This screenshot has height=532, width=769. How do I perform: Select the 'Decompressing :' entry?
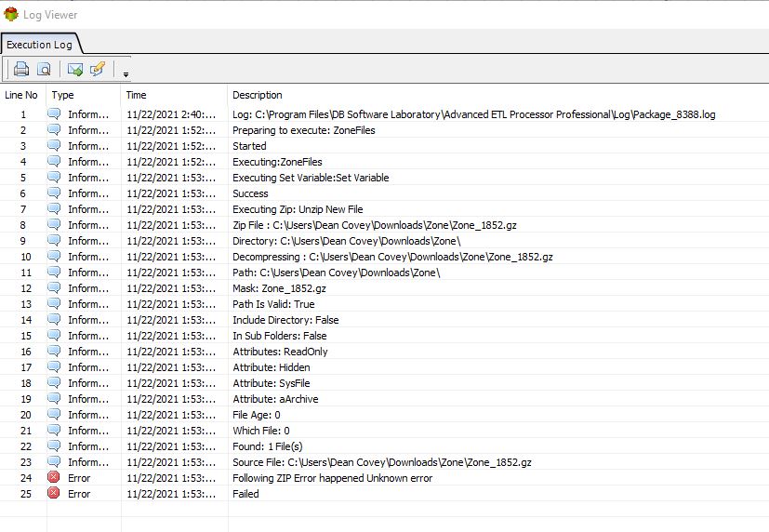[x=392, y=257]
